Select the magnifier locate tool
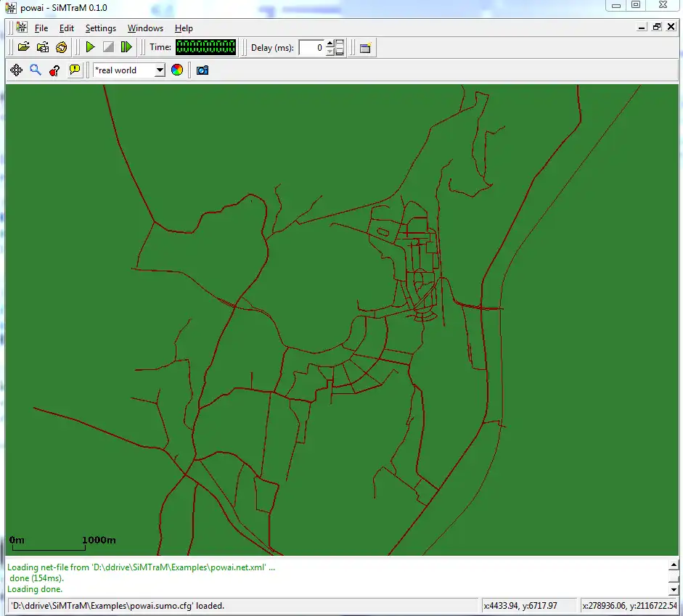This screenshot has height=616, width=683. coord(35,70)
